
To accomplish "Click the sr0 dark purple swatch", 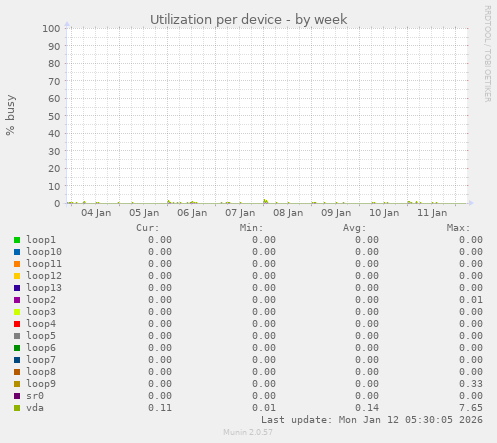I will click(17, 396).
